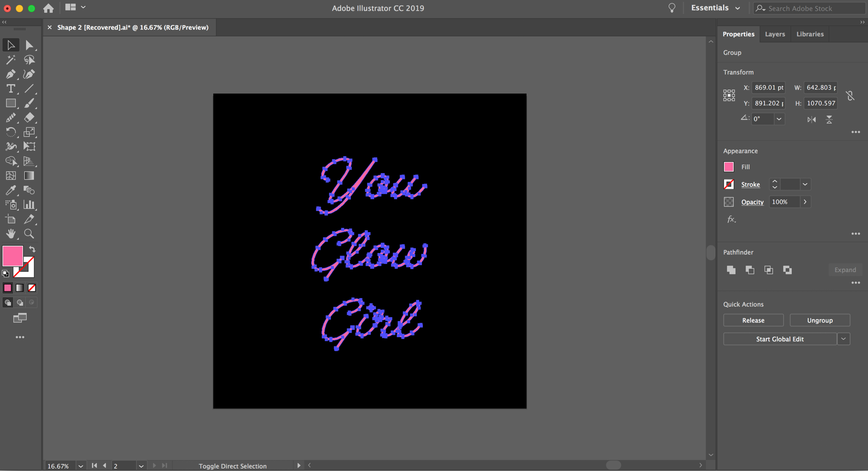Open the rotation angle dropdown
868x471 pixels.
coord(779,119)
